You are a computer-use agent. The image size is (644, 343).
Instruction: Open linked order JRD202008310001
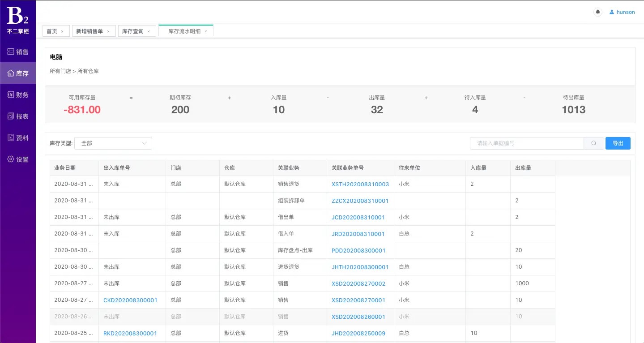click(358, 234)
